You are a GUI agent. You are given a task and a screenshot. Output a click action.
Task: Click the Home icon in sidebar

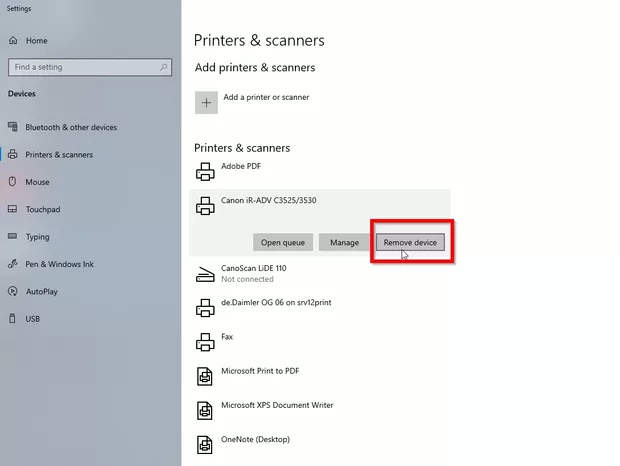(x=13, y=40)
